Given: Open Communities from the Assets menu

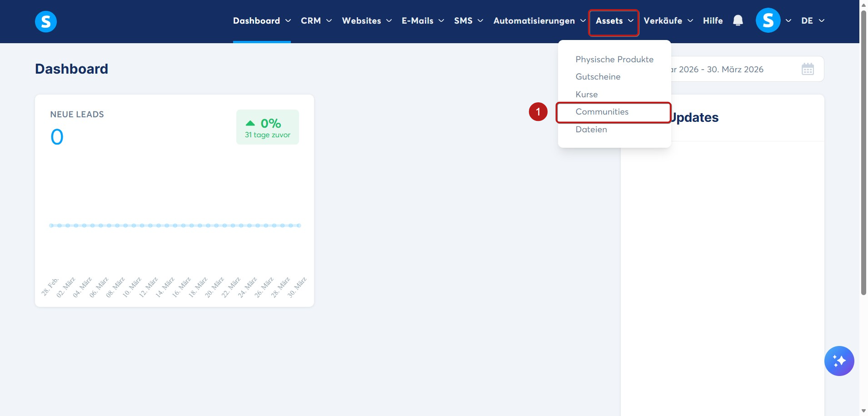Looking at the screenshot, I should pyautogui.click(x=602, y=112).
